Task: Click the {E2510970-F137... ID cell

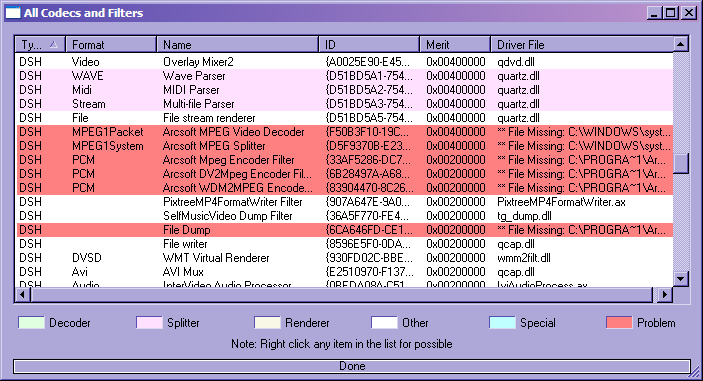Action: click(x=369, y=272)
